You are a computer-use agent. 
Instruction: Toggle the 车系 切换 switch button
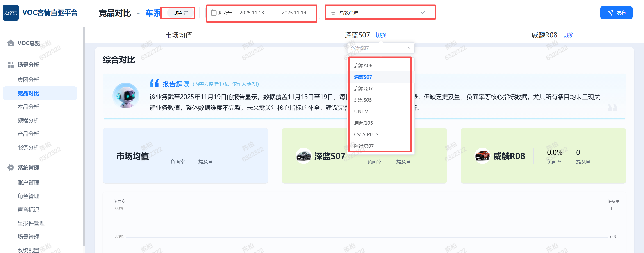tap(180, 13)
